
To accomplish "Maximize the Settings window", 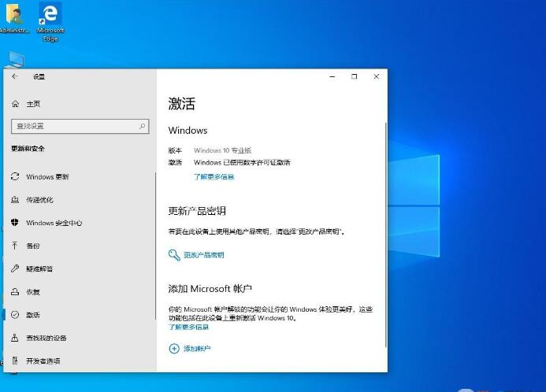I will click(x=354, y=76).
